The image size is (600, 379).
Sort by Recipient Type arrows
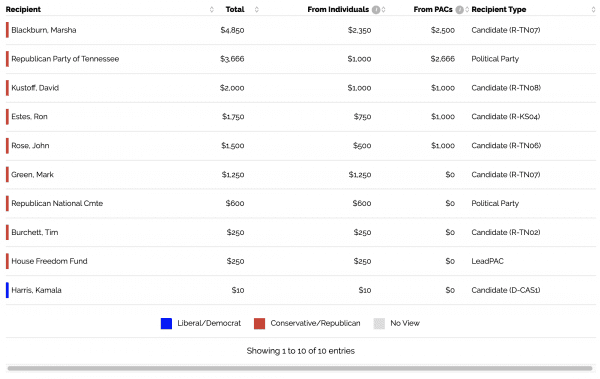click(x=593, y=10)
